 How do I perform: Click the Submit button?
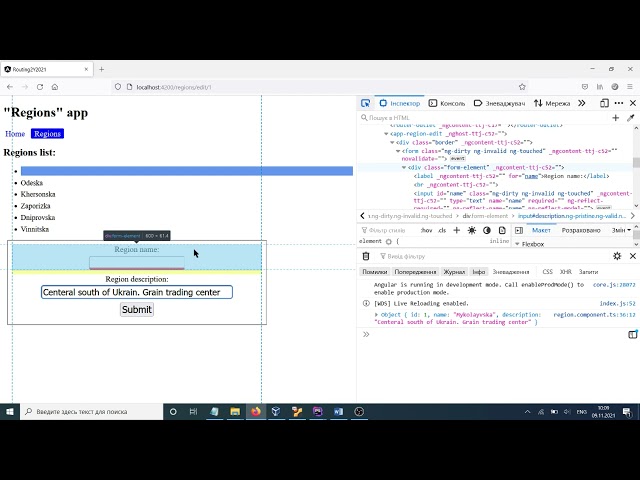[x=137, y=309]
